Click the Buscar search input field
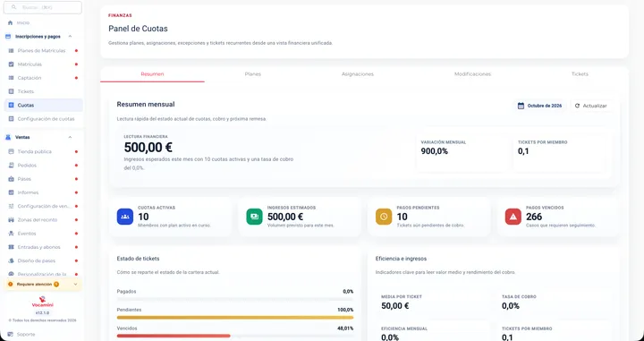 (43, 7)
